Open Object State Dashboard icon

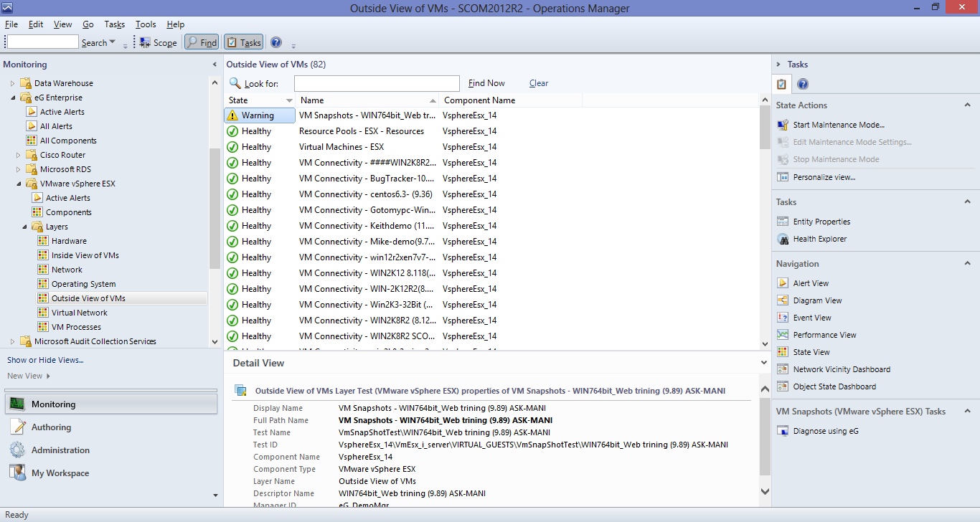tap(783, 386)
